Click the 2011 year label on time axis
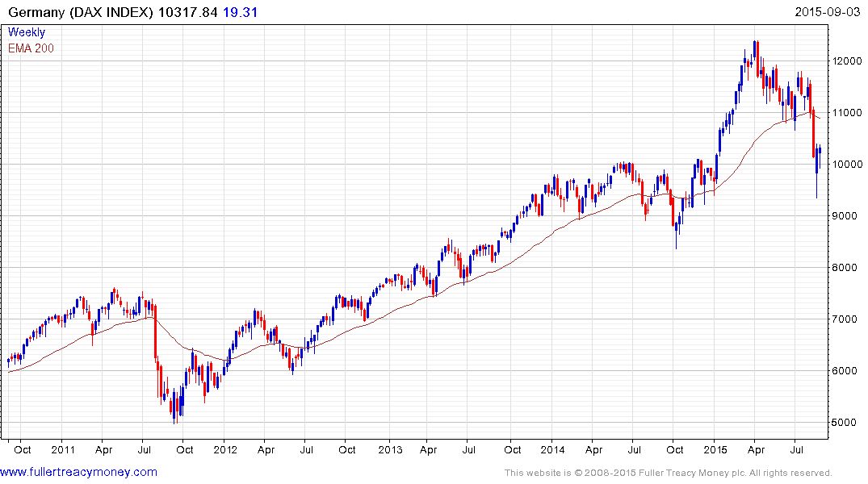Viewport: 868px width, 484px height. point(62,449)
